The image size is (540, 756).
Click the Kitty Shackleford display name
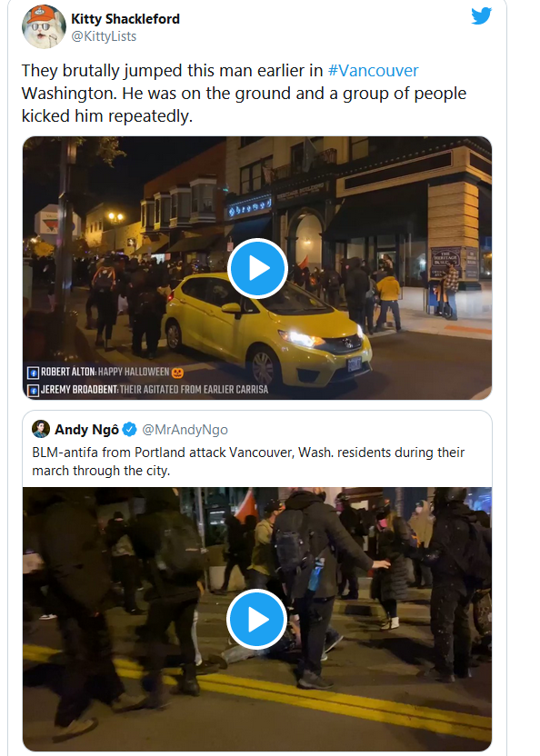125,19
